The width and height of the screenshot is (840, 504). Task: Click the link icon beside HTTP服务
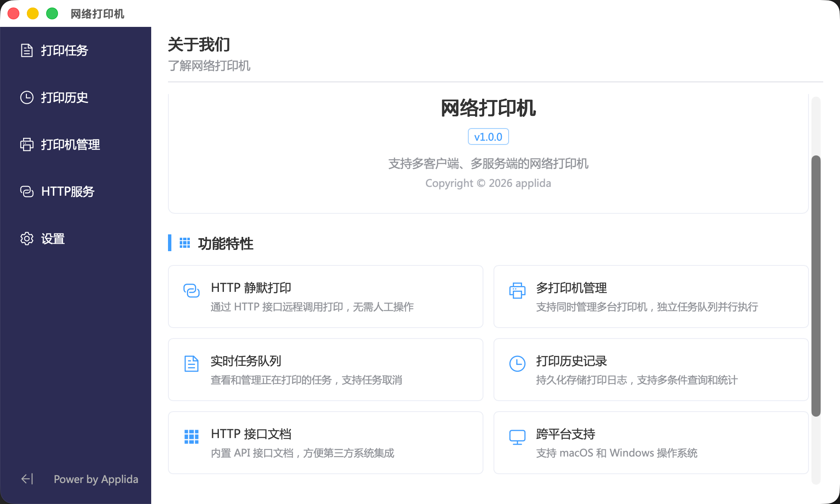coord(27,192)
